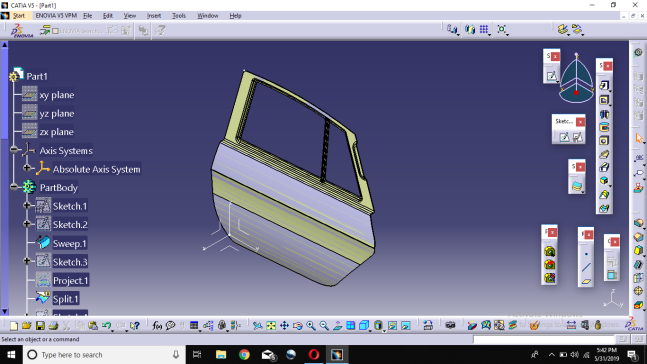Save the part using the floppy icon

(x=40, y=326)
